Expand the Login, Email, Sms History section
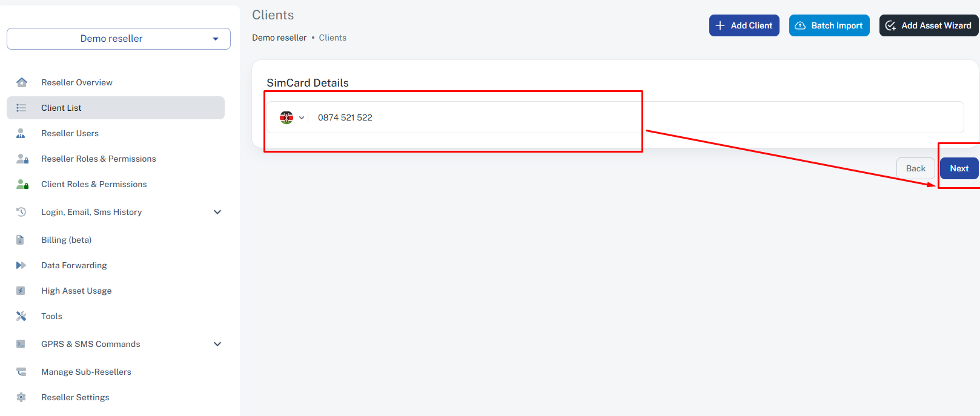Image resolution: width=980 pixels, height=416 pixels. point(217,212)
